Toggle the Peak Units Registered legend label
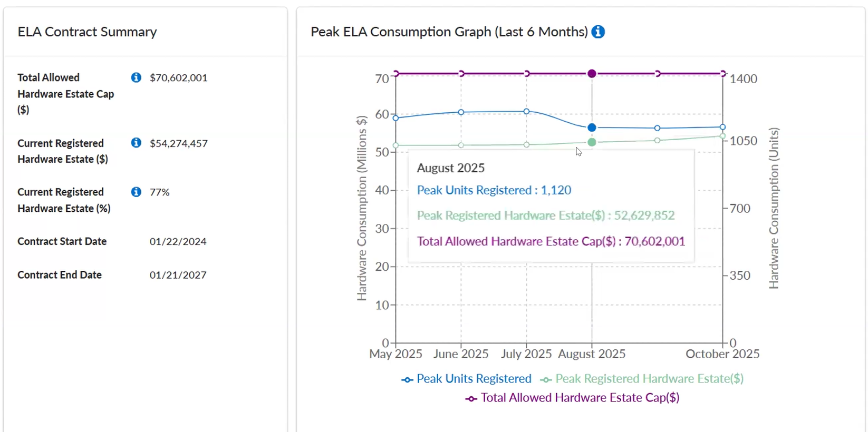868x432 pixels. pyautogui.click(x=474, y=379)
